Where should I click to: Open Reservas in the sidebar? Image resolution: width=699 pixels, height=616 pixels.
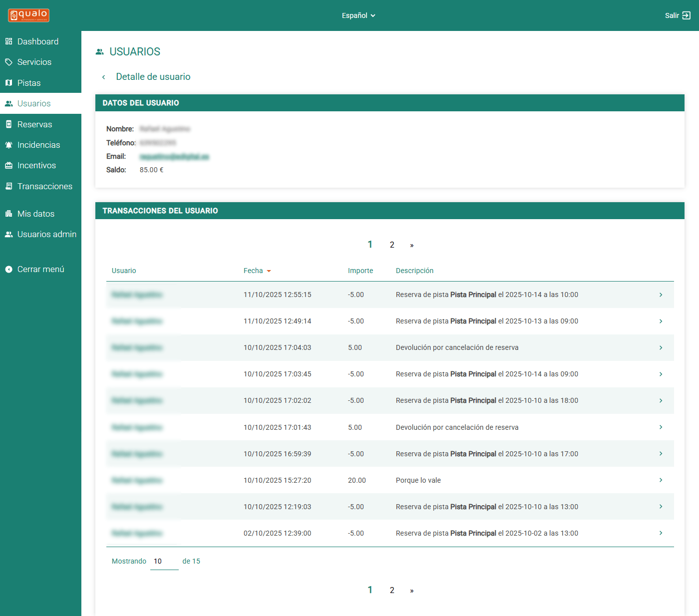[x=34, y=124]
